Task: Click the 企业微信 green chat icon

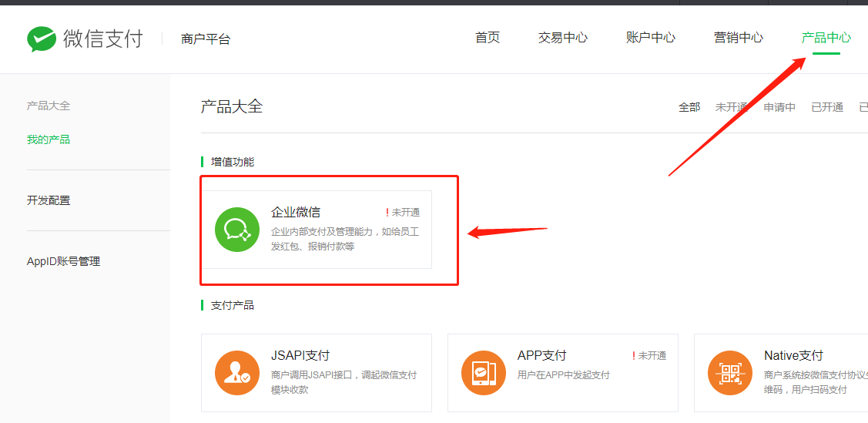Action: tap(237, 229)
